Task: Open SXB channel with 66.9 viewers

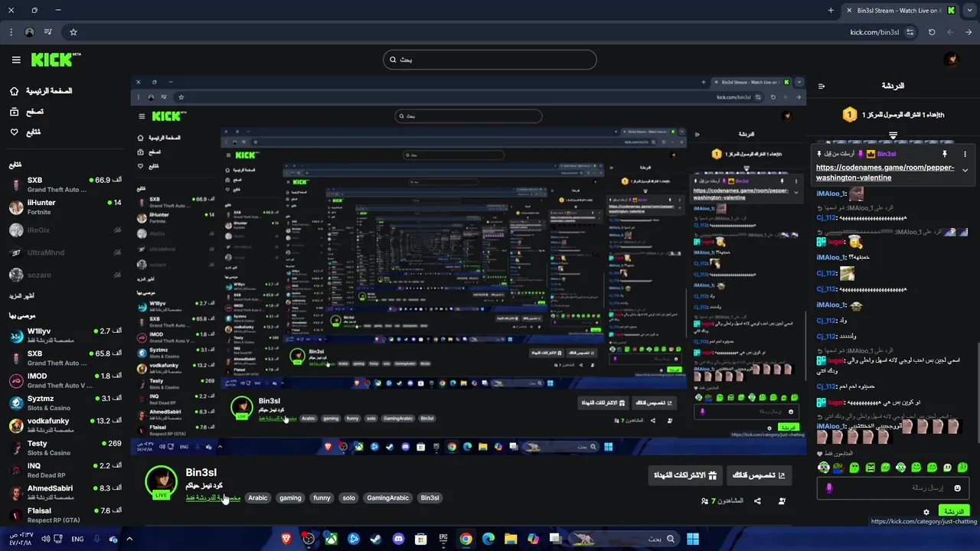Action: pyautogui.click(x=65, y=184)
